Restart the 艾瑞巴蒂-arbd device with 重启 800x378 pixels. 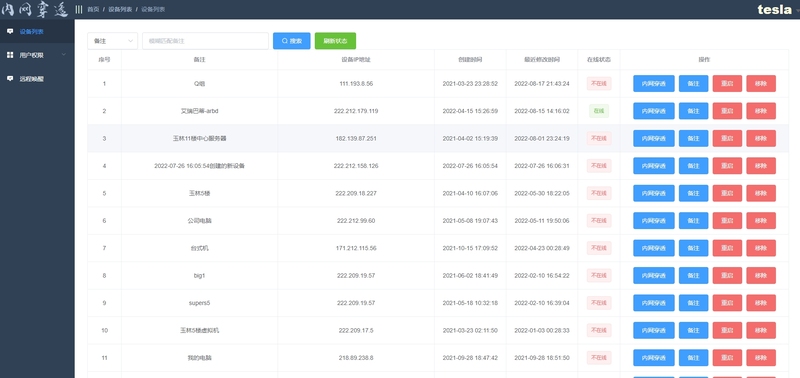point(727,111)
